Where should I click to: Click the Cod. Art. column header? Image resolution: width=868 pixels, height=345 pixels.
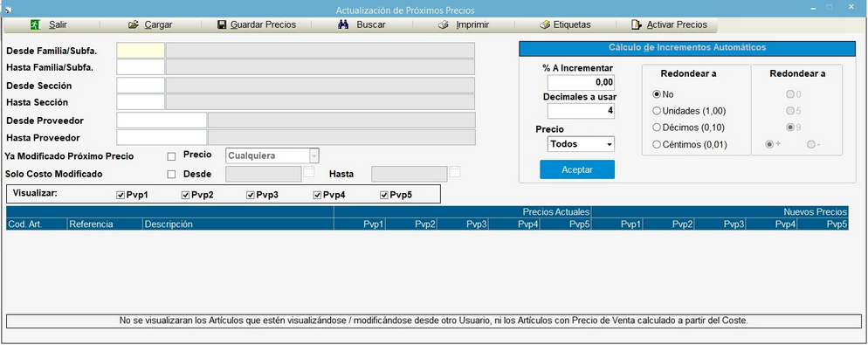(37, 224)
